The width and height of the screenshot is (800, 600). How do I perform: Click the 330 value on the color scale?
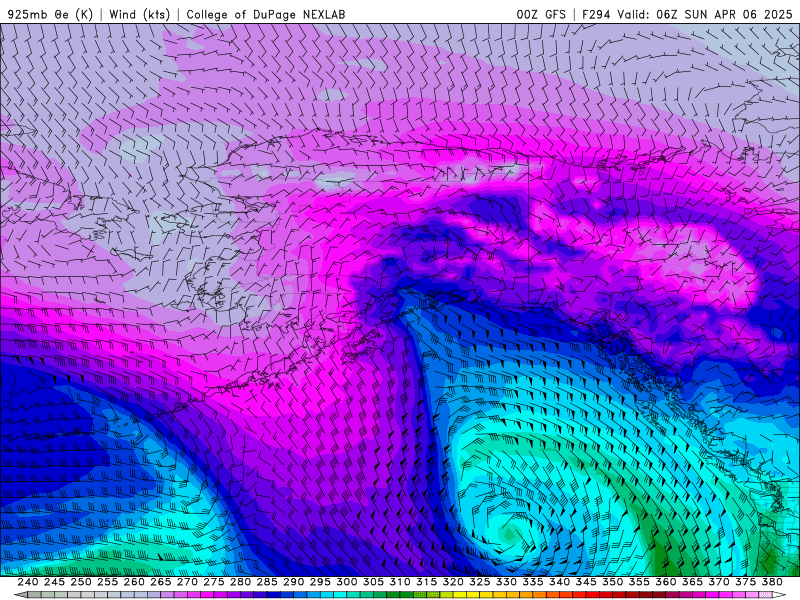click(x=506, y=582)
